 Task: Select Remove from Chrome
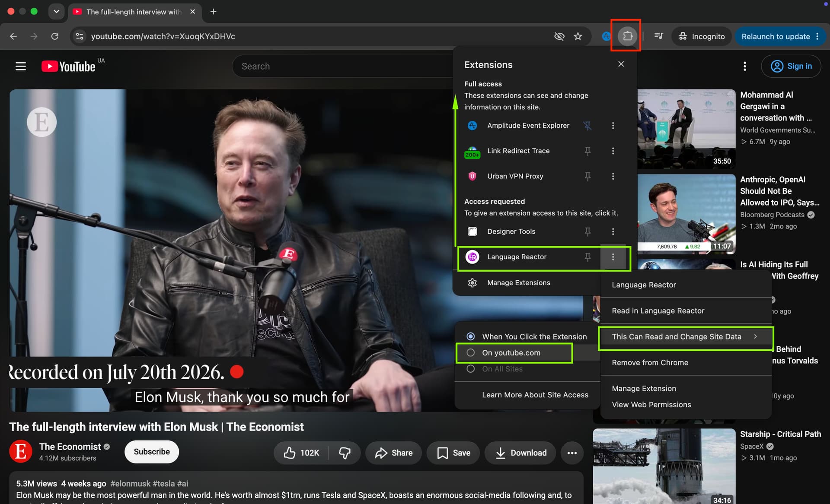686,363
